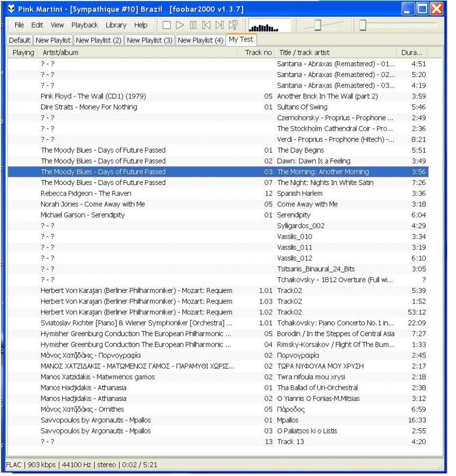Image resolution: width=456 pixels, height=476 pixels.
Task: Select the Norah Jones Come Away with Me row
Action: click(218, 204)
